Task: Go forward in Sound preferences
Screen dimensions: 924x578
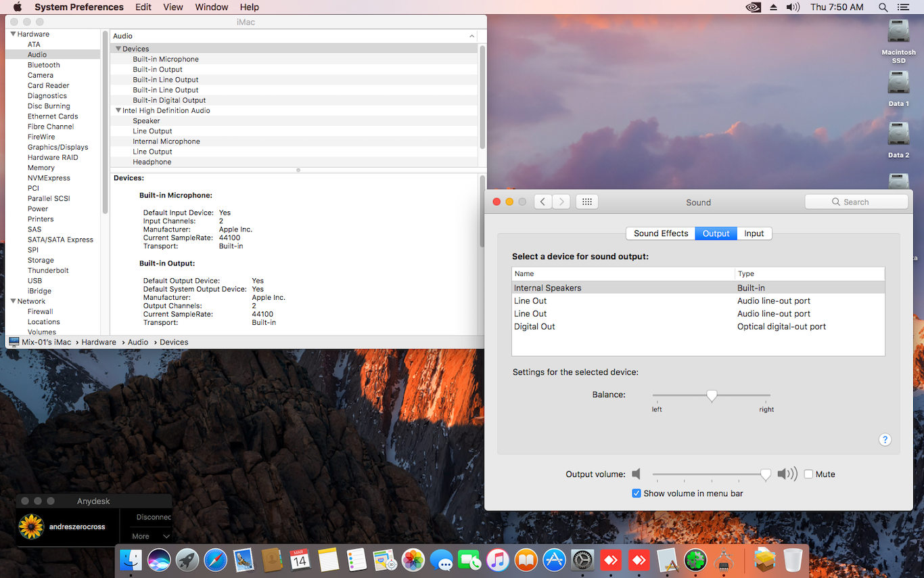Action: pos(561,202)
